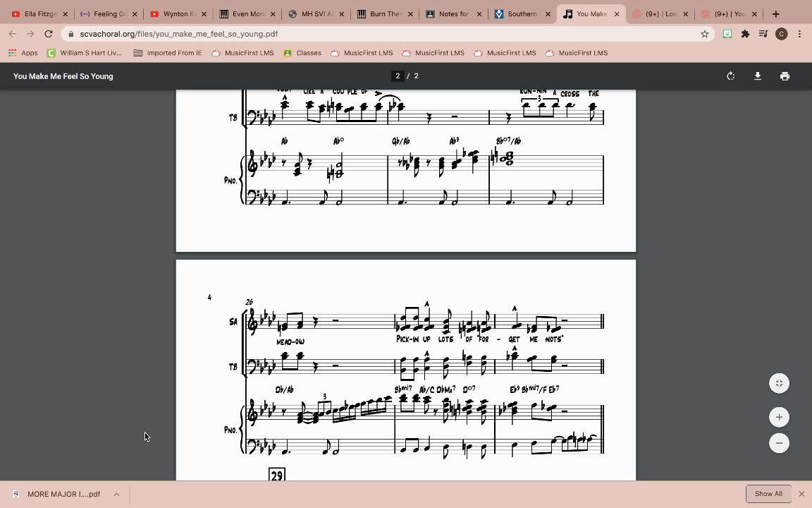812x508 pixels.
Task: Download the PDF file
Action: tap(758, 76)
